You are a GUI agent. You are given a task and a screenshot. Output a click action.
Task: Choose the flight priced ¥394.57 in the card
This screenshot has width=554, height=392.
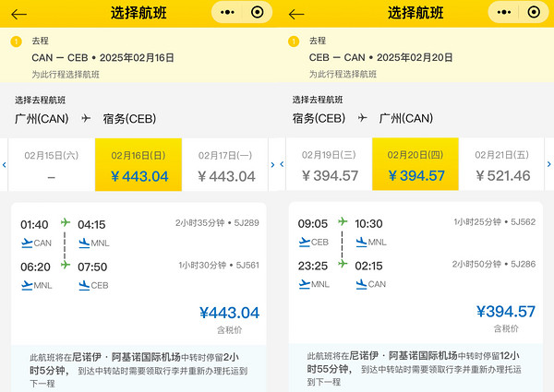[506, 312]
